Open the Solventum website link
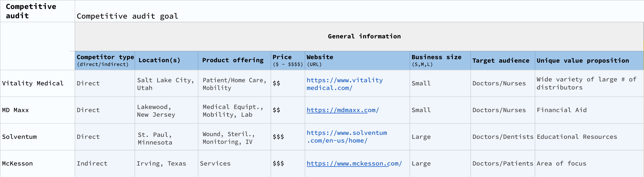644x177 pixels. click(346, 136)
